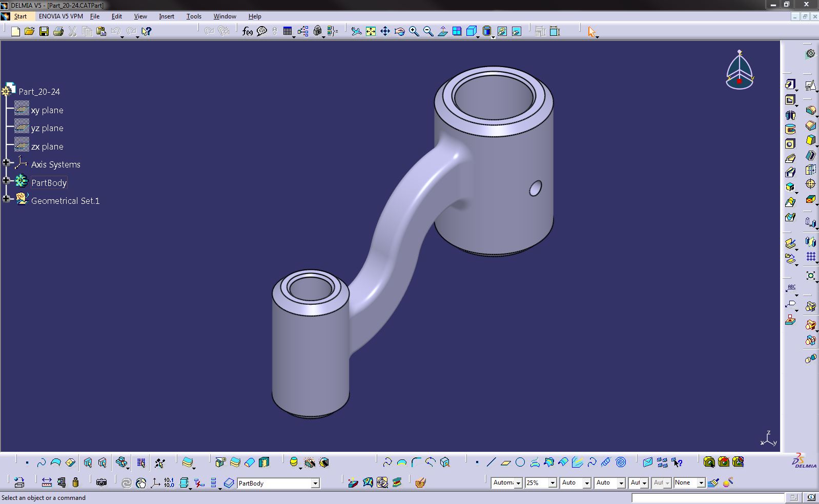Image resolution: width=819 pixels, height=504 pixels.
Task: Click the What's This help icon
Action: (147, 31)
